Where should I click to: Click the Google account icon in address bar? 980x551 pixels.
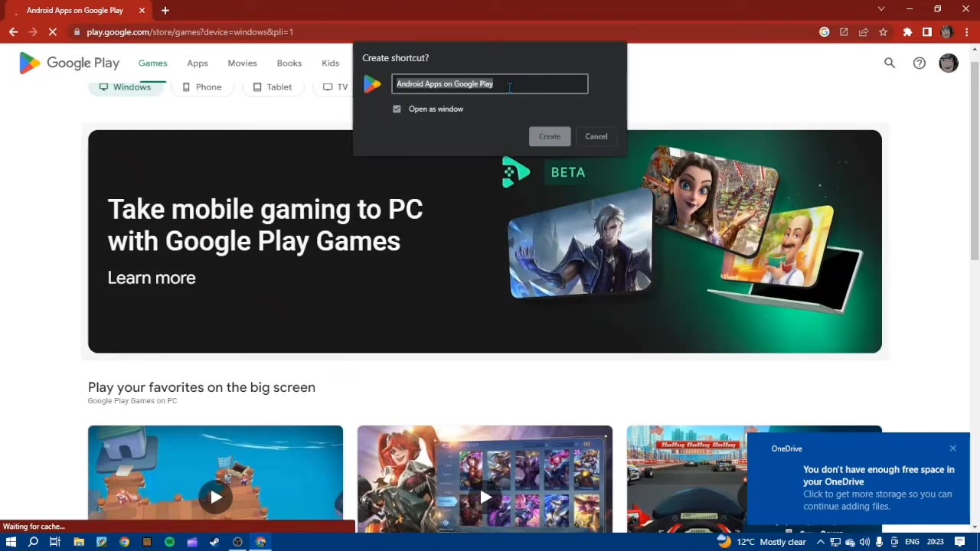(825, 32)
